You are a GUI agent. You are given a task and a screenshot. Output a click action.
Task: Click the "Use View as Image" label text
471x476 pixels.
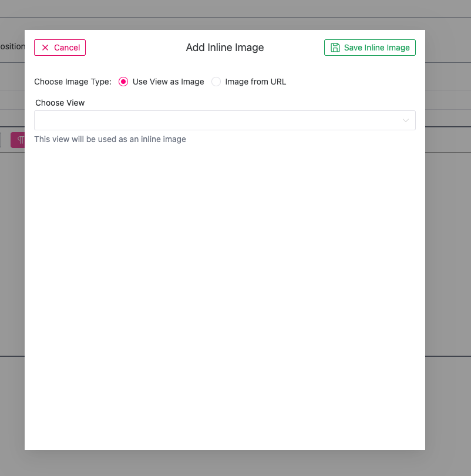168,82
